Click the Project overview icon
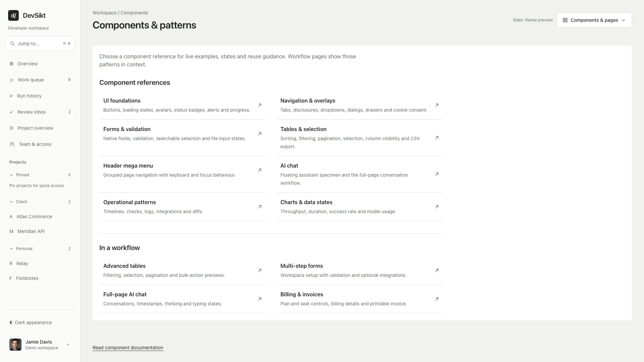The height and width of the screenshot is (362, 644). (11, 128)
